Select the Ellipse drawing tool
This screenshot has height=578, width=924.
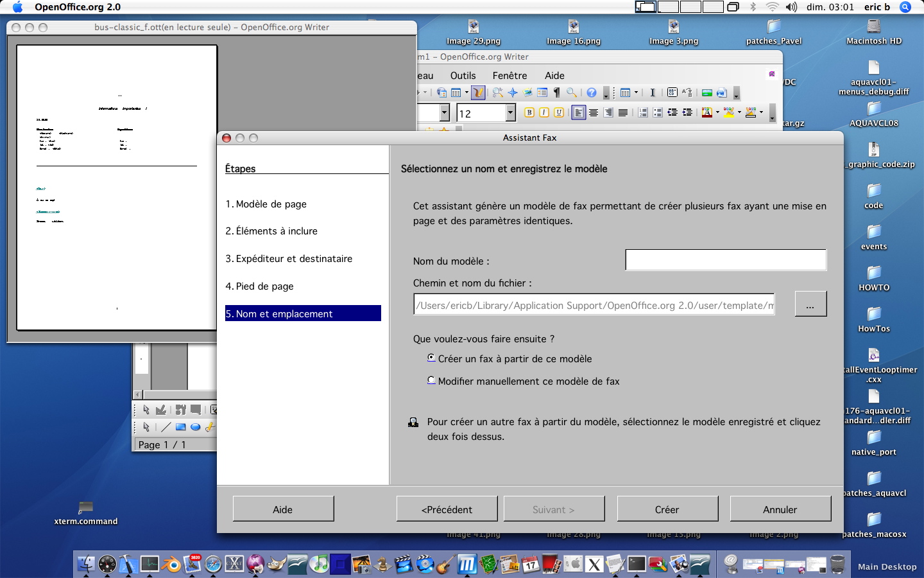point(196,427)
